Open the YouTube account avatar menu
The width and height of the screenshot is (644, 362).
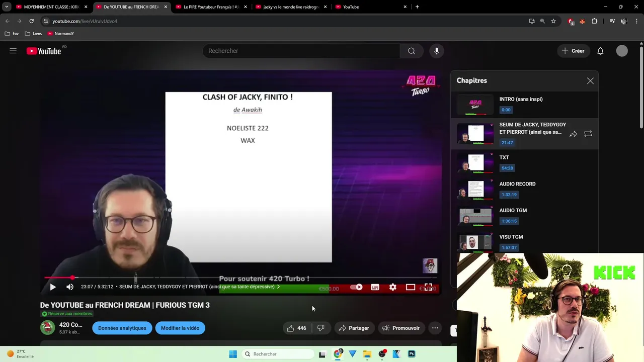pyautogui.click(x=622, y=51)
